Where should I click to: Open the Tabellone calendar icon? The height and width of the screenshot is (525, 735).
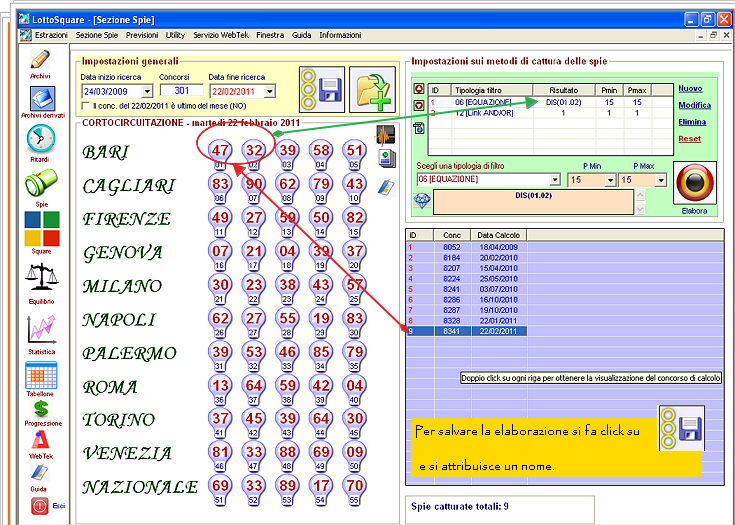tap(41, 375)
